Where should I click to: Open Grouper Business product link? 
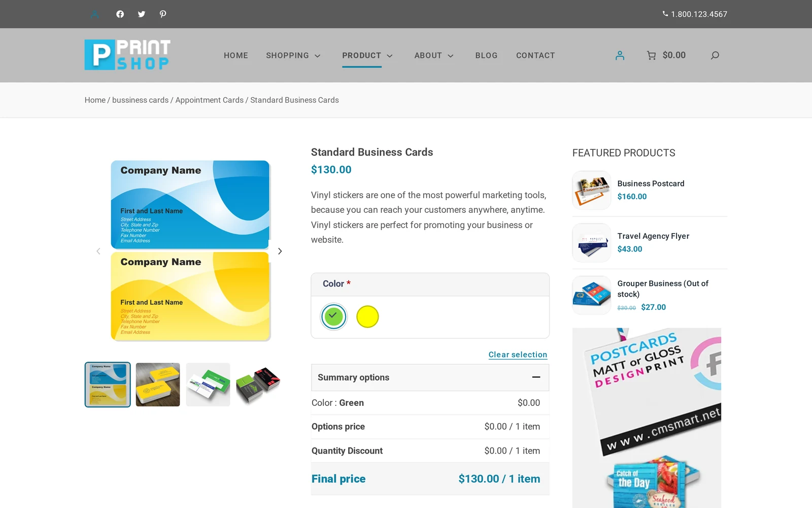663,289
